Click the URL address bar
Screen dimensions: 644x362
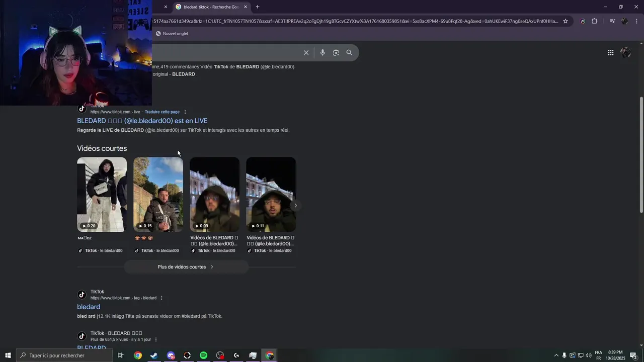(x=355, y=21)
